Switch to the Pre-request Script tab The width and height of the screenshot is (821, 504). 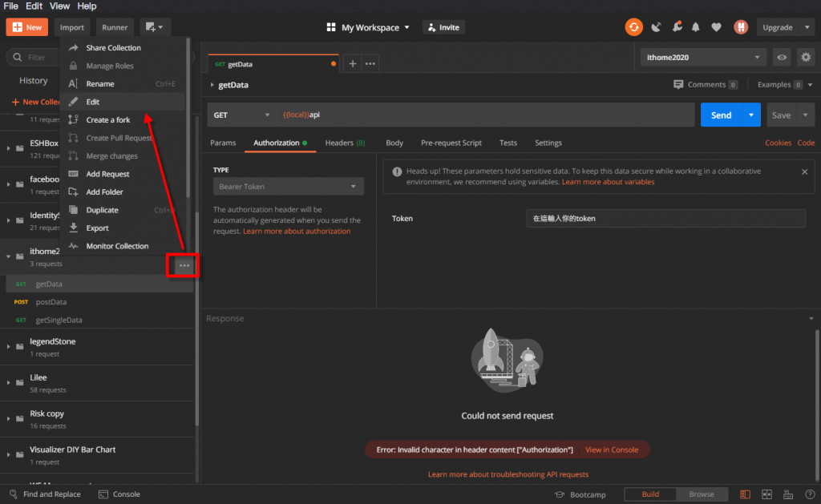coord(451,143)
